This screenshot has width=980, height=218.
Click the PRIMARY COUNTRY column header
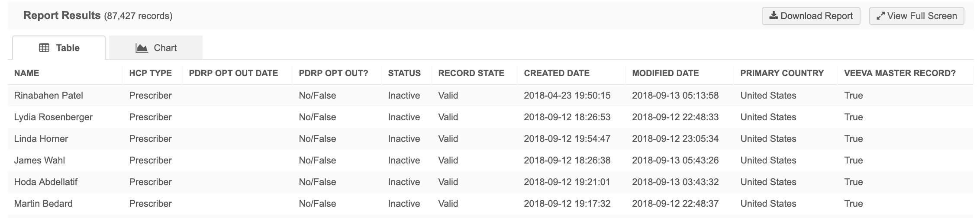782,73
